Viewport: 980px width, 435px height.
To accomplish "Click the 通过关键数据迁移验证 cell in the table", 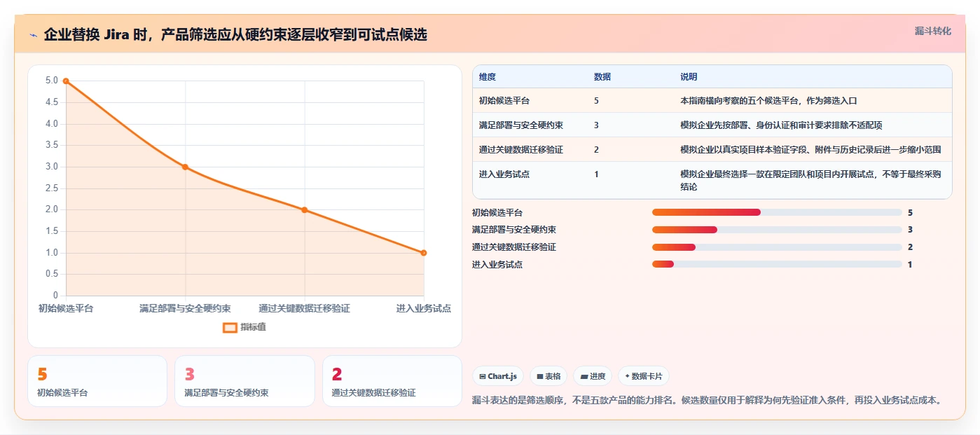I will (x=521, y=150).
